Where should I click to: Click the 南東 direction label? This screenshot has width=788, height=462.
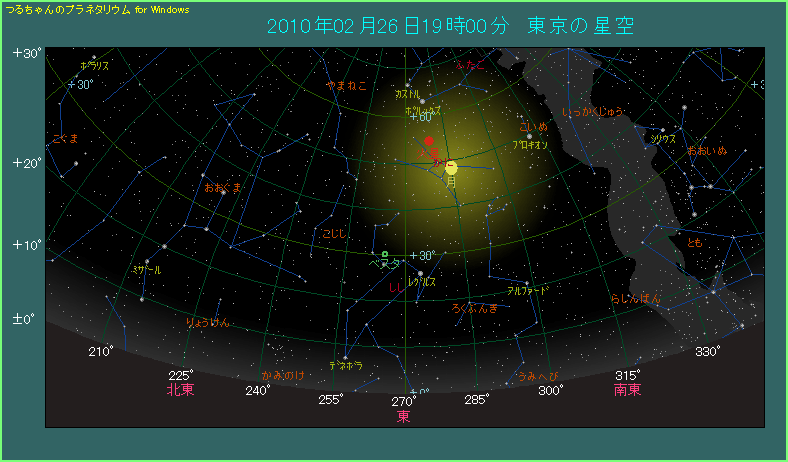627,390
